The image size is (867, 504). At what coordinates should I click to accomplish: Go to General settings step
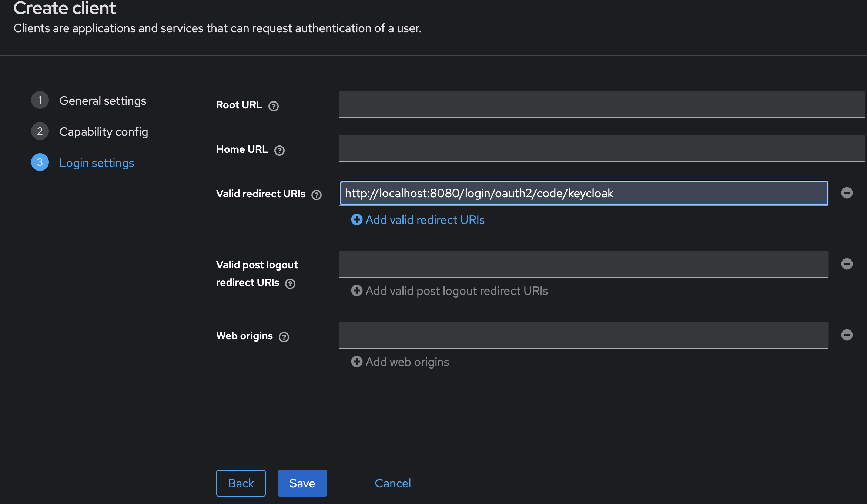[x=103, y=101]
